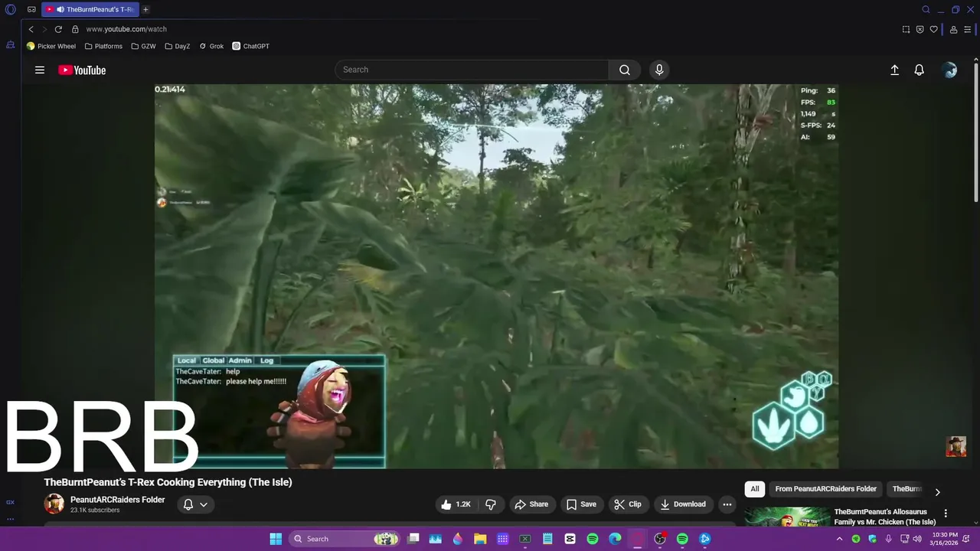Search tabs with the top-right magnifier

click(x=926, y=9)
